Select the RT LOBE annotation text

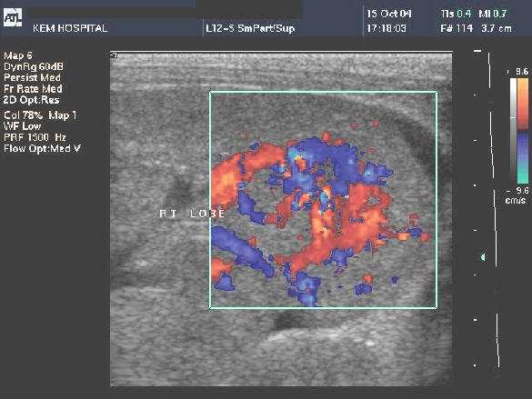click(192, 214)
